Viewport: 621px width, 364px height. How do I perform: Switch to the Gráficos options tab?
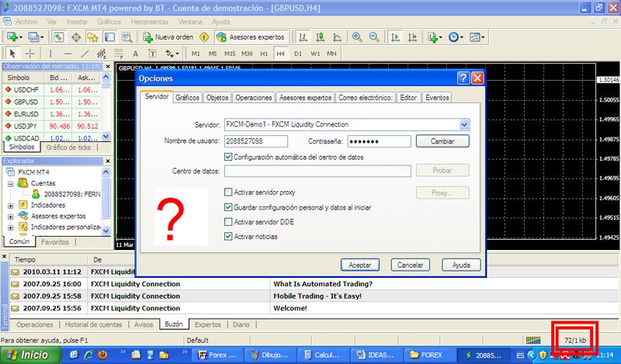[187, 98]
